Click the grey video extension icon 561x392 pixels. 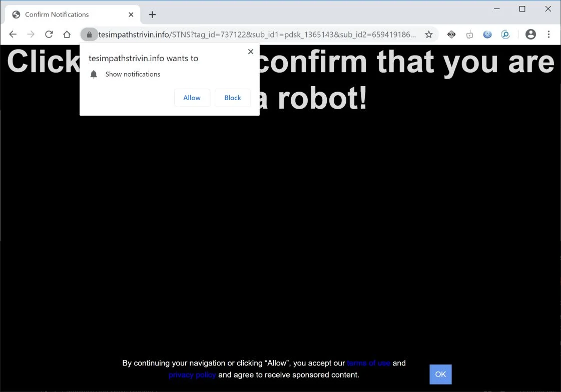pyautogui.click(x=469, y=35)
